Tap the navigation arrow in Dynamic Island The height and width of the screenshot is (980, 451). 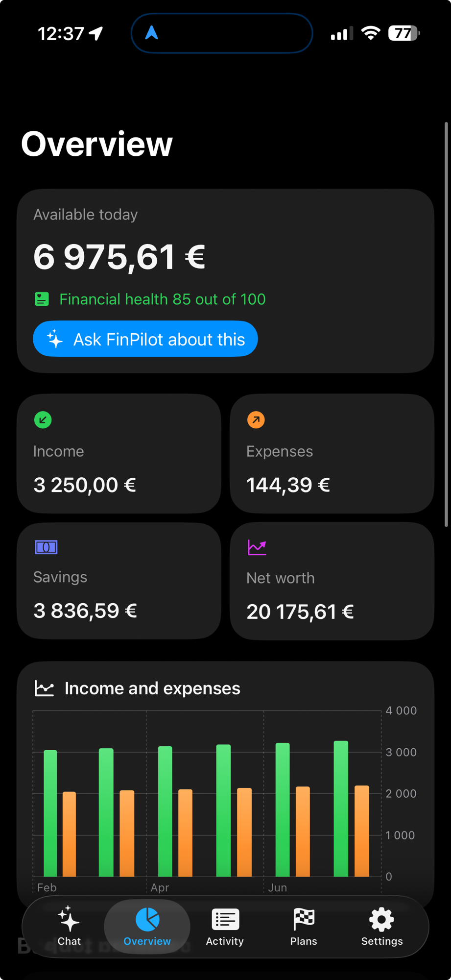pyautogui.click(x=152, y=33)
